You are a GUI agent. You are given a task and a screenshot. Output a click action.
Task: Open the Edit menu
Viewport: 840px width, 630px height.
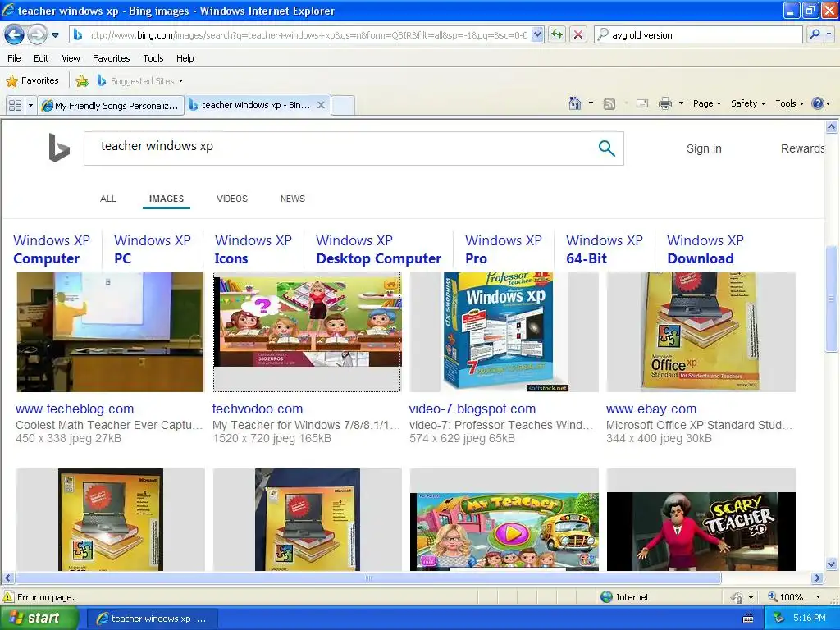[x=41, y=58]
